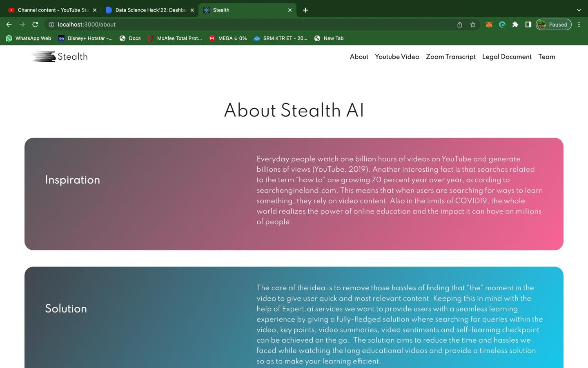This screenshot has height=368, width=588.
Task: Click the Inspiration card title
Action: click(x=73, y=180)
